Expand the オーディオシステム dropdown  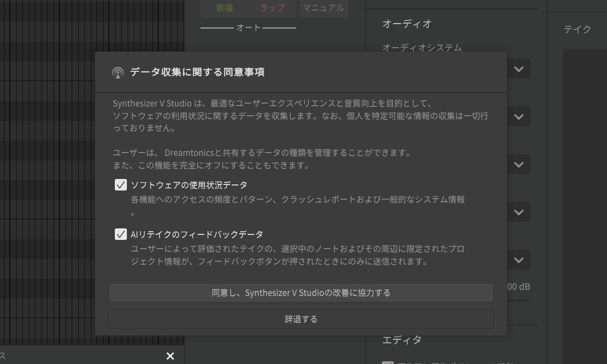coord(519,69)
